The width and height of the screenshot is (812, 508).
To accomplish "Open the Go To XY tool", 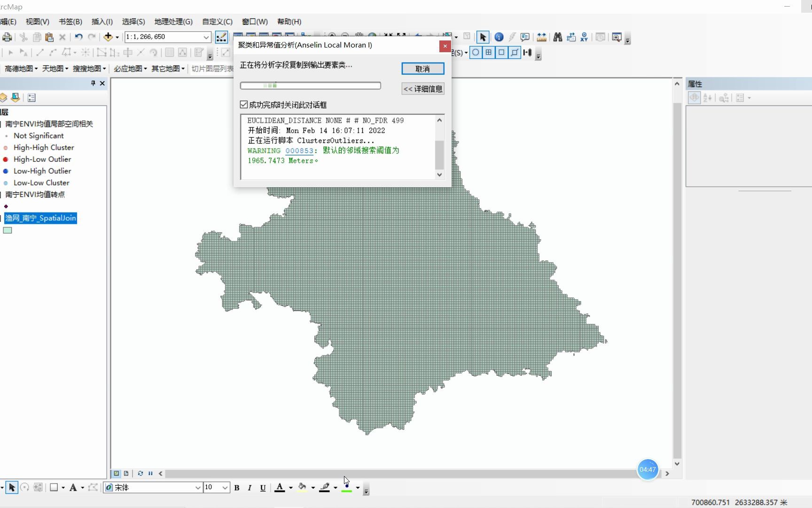I will pos(584,37).
